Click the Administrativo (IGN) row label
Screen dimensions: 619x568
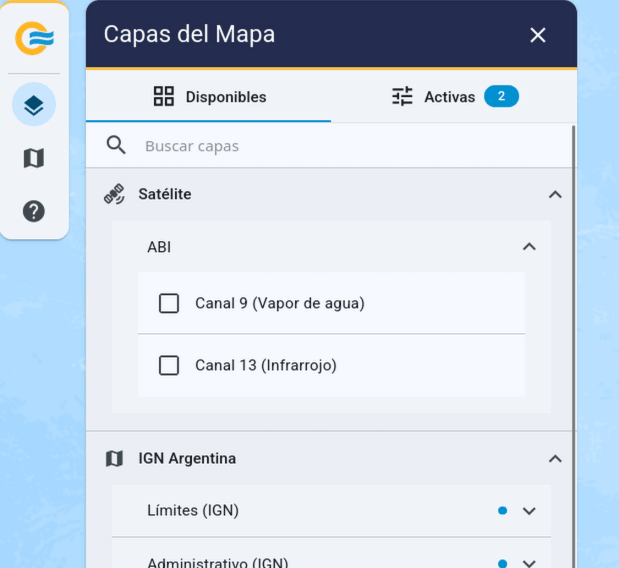point(217,562)
